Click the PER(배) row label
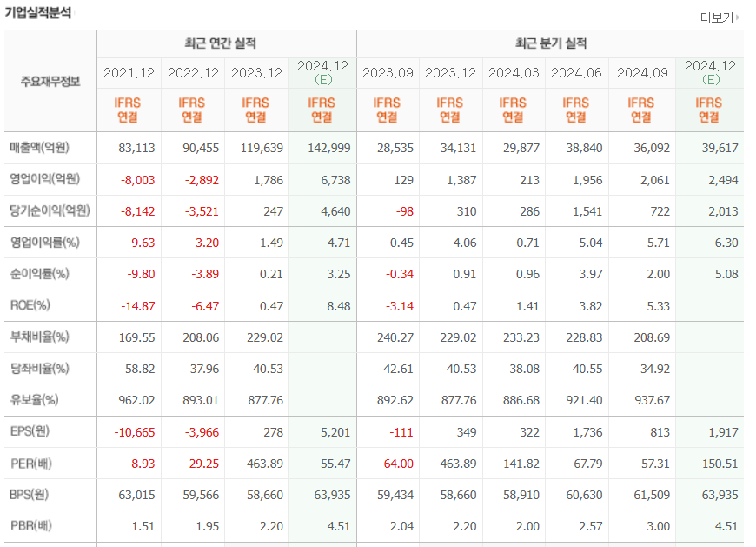Screen dimensions: 756x547 pyautogui.click(x=30, y=462)
